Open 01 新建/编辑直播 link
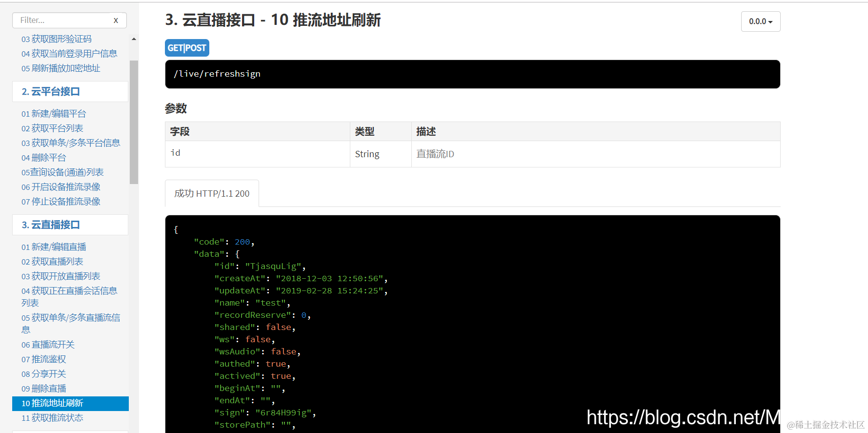The height and width of the screenshot is (433, 868). (54, 247)
